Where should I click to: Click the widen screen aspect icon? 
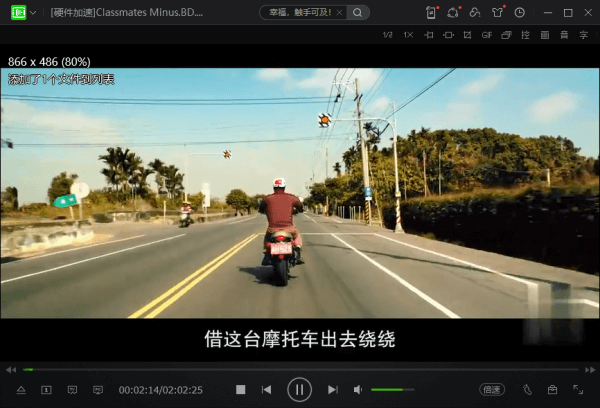click(x=448, y=35)
